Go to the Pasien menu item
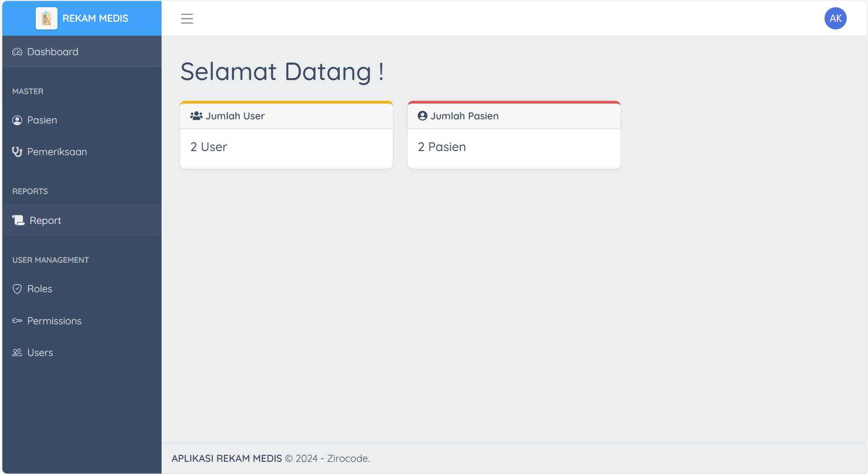Screen dimensions: 868x474 click(x=42, y=120)
